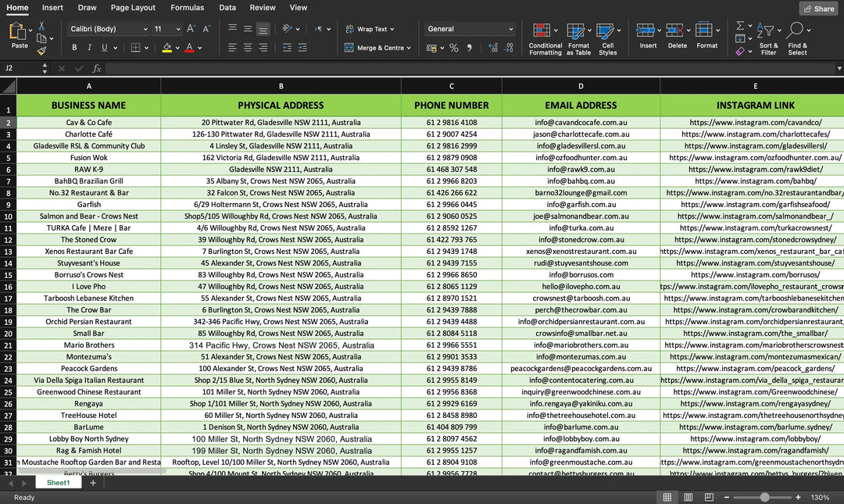Open the Cell Styles gallery
The width and height of the screenshot is (844, 504).
pos(606,31)
